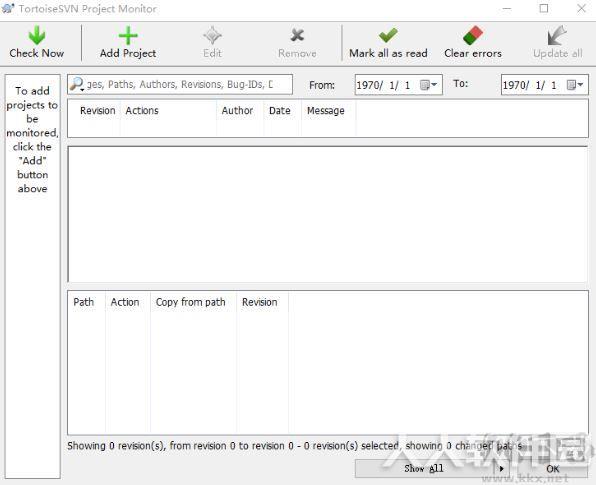Screen dimensions: 596x485
Task: Focus the log message search field
Action: coord(179,84)
